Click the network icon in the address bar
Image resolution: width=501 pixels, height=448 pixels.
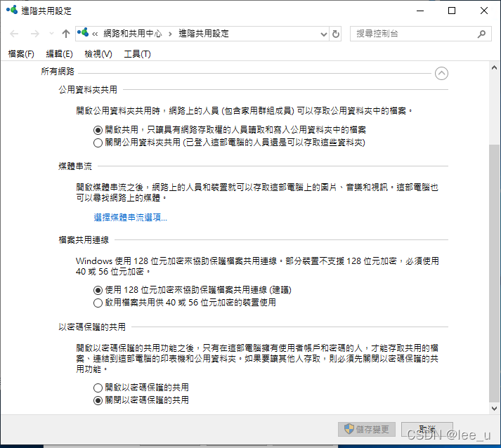click(x=83, y=32)
